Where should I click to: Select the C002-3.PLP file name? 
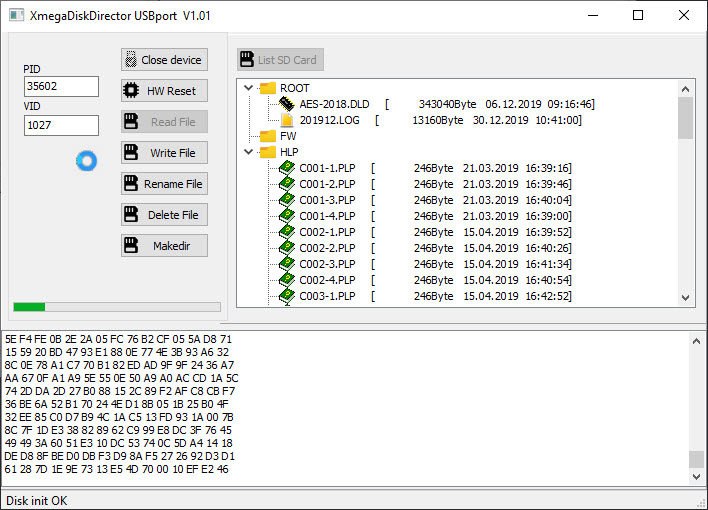(x=327, y=264)
